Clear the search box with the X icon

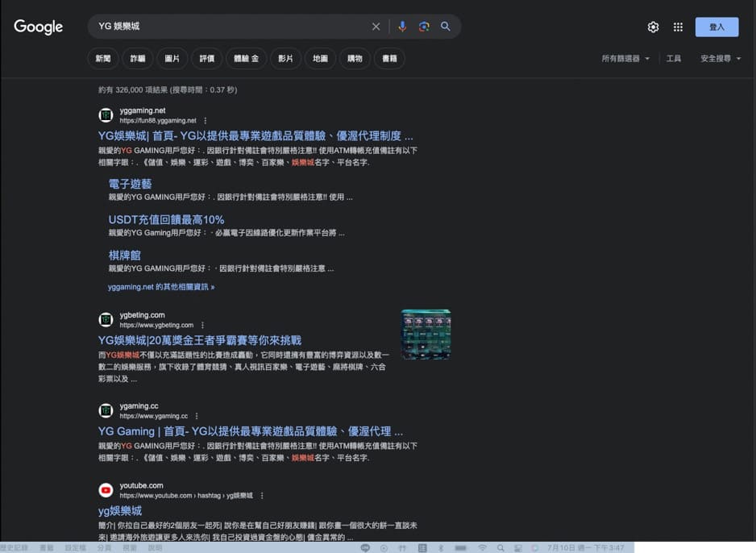[x=376, y=27]
